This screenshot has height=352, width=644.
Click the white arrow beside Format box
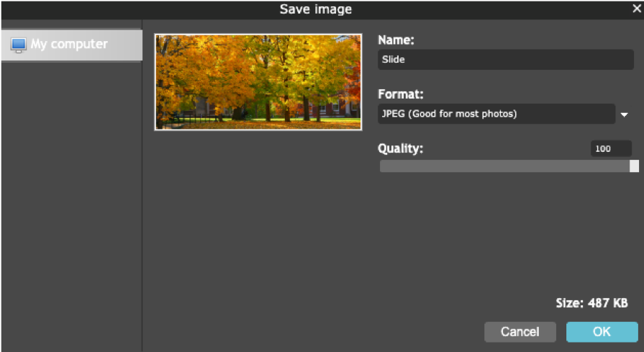[625, 114]
